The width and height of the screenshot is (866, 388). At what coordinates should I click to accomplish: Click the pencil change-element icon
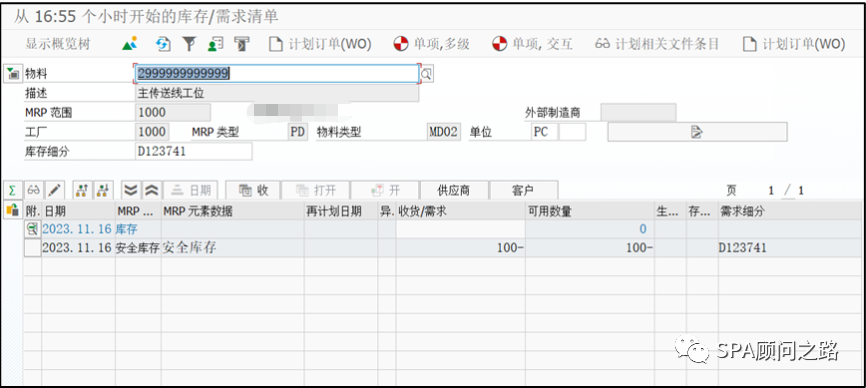coord(54,190)
